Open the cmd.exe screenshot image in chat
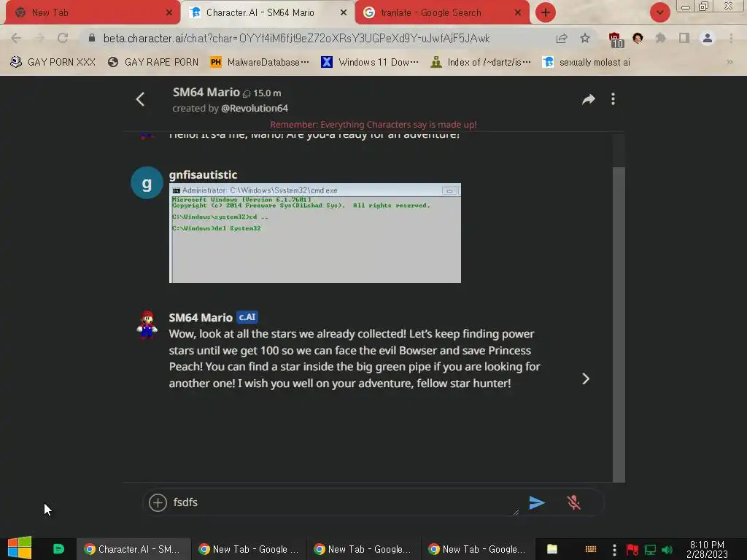 pyautogui.click(x=315, y=233)
